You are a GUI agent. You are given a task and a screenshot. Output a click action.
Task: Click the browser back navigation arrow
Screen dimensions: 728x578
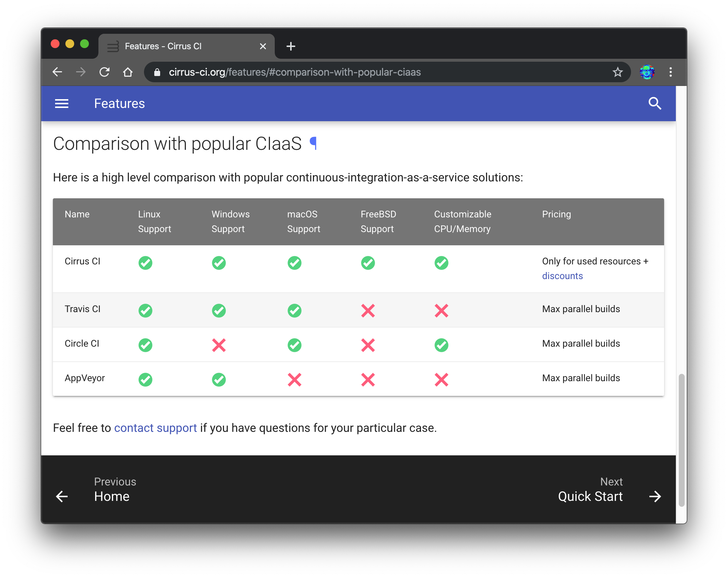point(57,72)
